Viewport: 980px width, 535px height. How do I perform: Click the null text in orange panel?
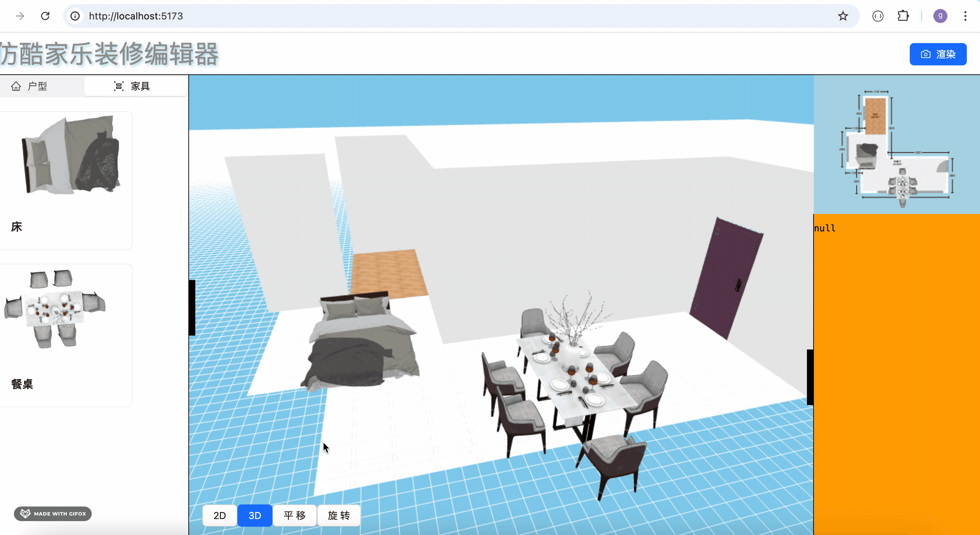point(825,228)
